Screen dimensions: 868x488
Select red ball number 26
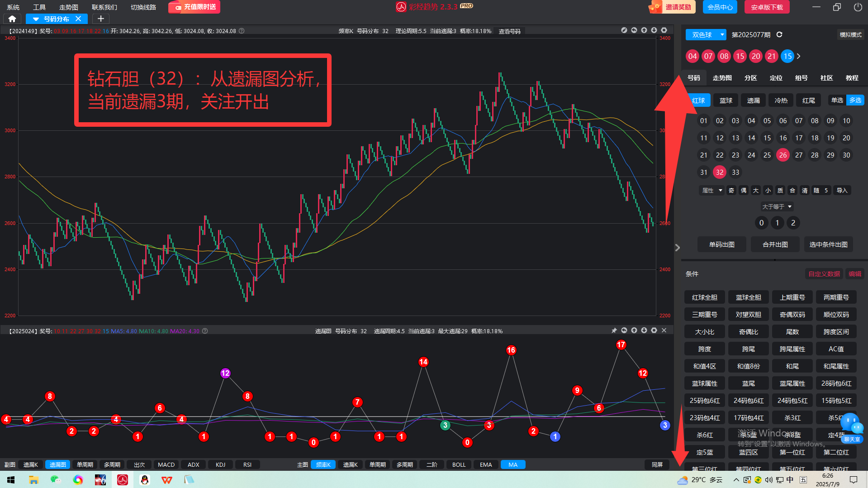[783, 155]
